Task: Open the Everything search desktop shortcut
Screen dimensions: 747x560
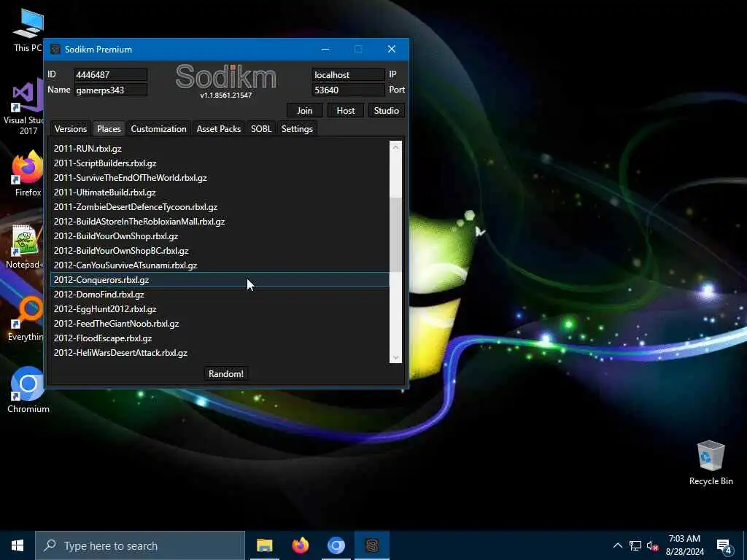Action: point(26,319)
